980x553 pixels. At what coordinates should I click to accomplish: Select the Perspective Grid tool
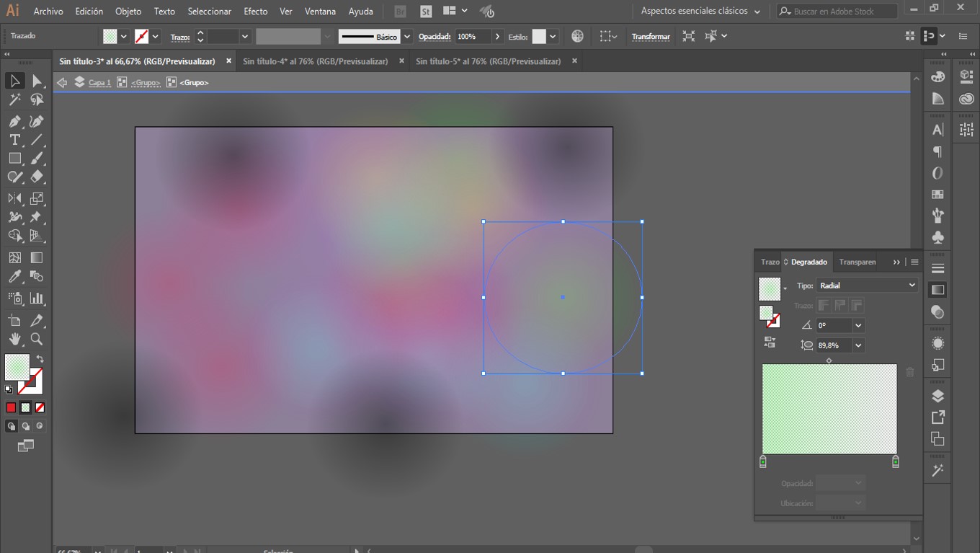37,236
